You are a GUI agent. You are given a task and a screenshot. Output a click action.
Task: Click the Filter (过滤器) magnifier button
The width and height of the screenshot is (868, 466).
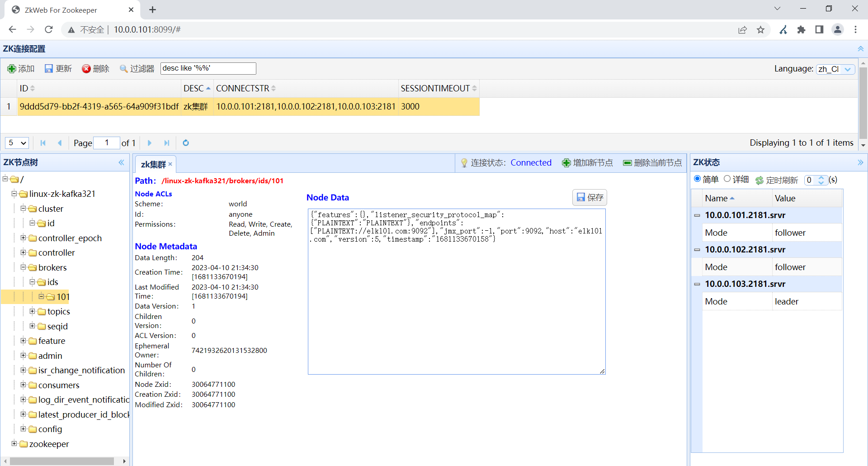(137, 68)
